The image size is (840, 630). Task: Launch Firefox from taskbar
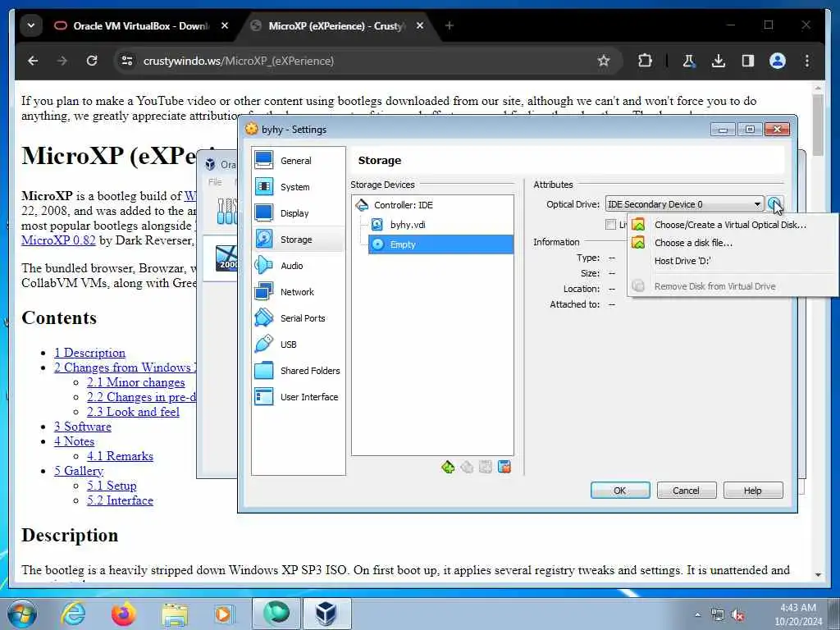(x=123, y=614)
